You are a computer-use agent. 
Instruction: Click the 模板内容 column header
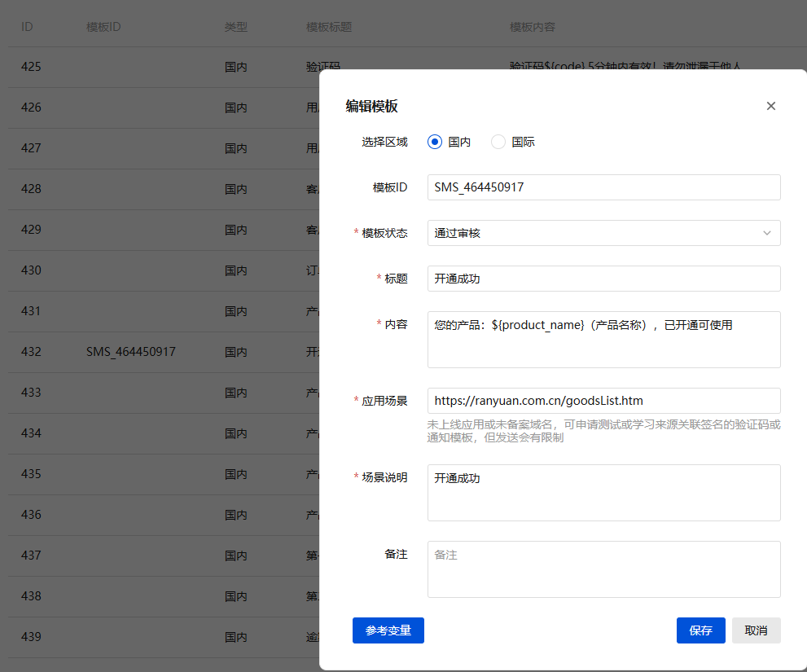(x=533, y=27)
